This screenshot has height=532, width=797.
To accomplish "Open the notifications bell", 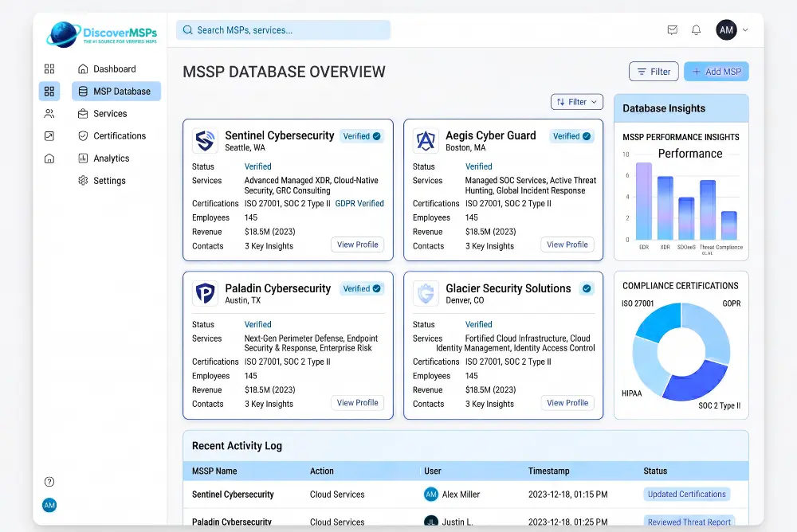I will 696,30.
